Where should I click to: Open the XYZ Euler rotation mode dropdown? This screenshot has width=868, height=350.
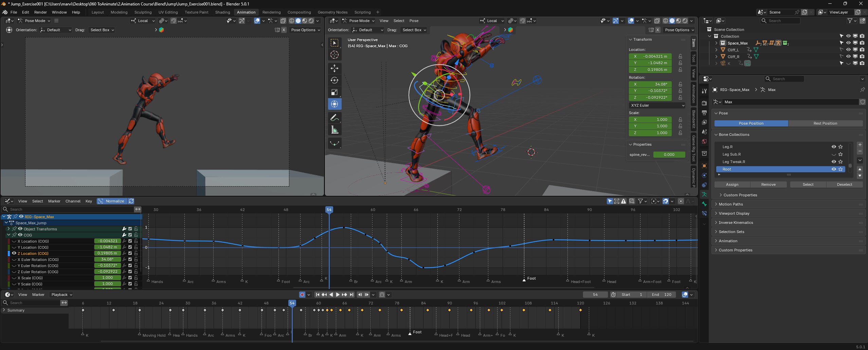click(657, 105)
